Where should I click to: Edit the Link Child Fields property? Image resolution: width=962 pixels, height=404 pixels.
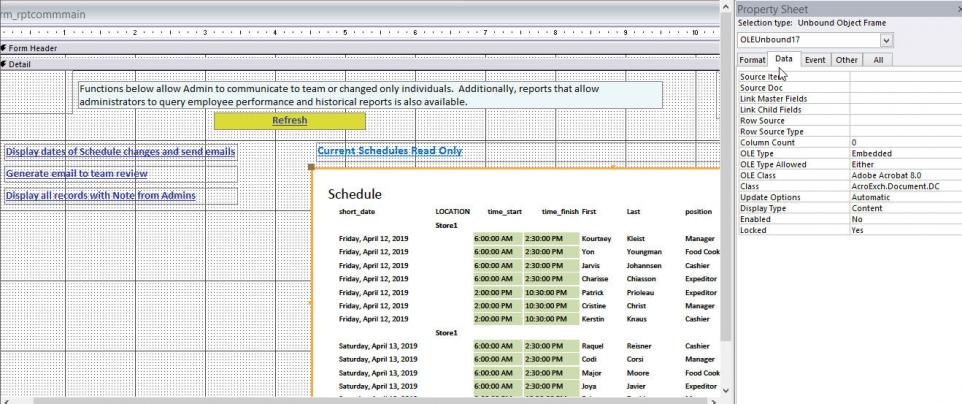point(906,110)
